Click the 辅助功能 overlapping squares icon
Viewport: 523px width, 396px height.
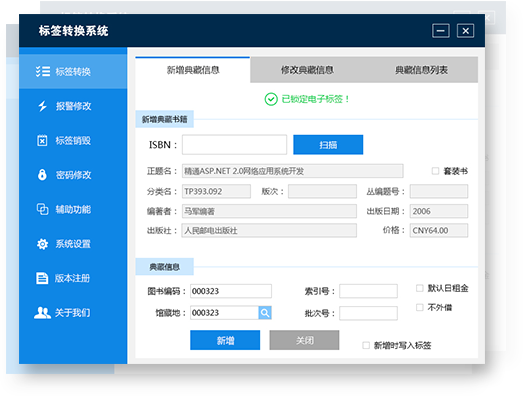[42, 209]
